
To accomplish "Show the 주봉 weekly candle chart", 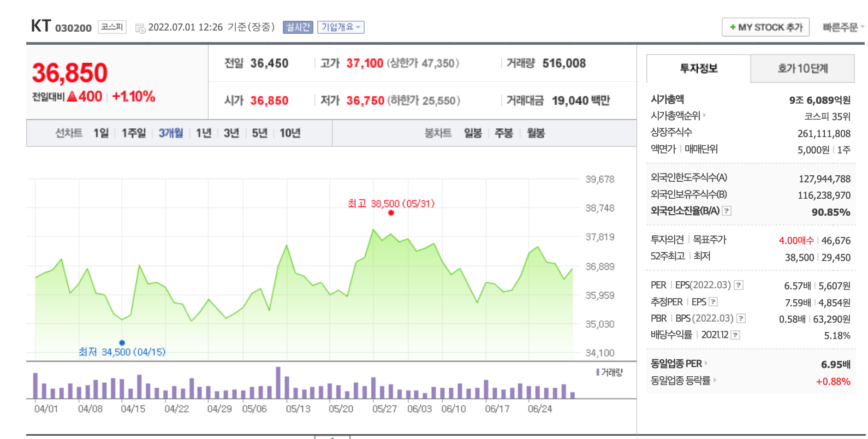I will (x=504, y=133).
